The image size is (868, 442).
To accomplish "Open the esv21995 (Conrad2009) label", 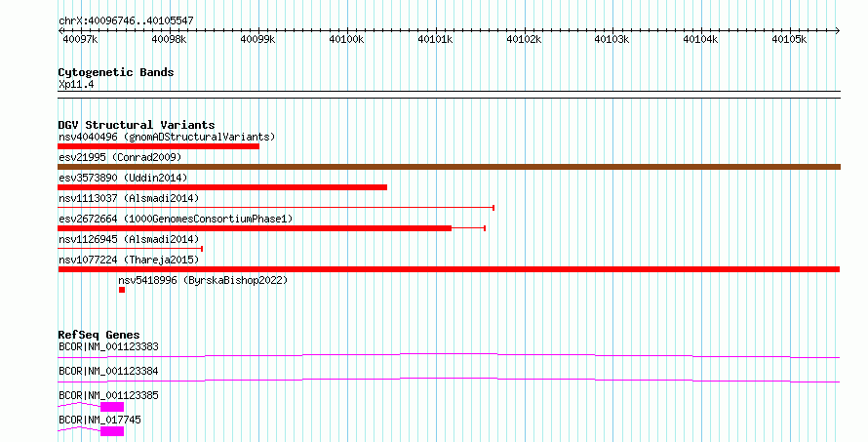I will (x=120, y=157).
